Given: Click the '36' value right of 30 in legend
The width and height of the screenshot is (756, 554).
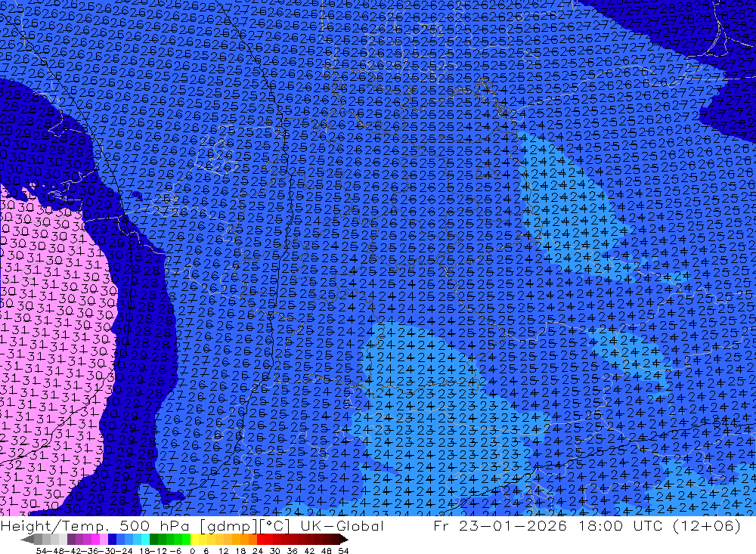Looking at the screenshot, I should (x=292, y=551).
